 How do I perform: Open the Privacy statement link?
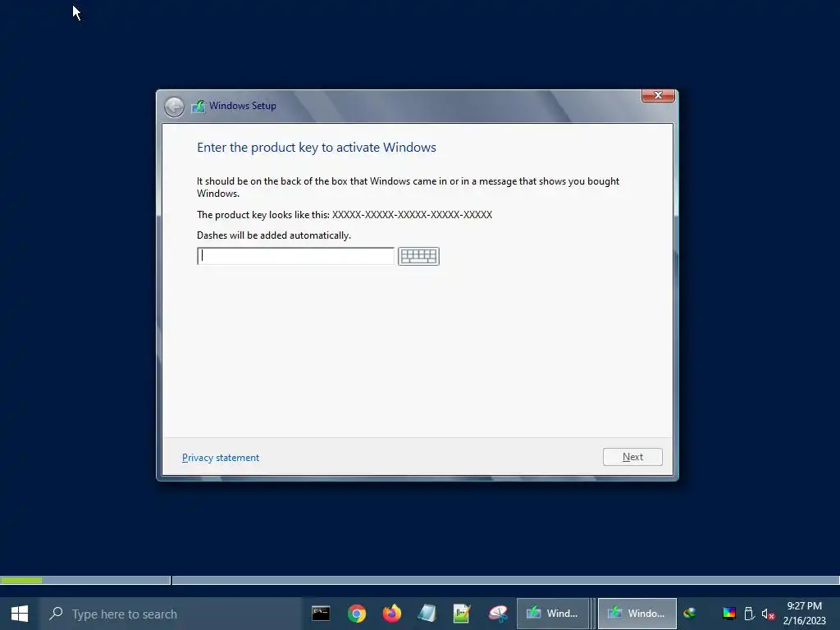221,458
